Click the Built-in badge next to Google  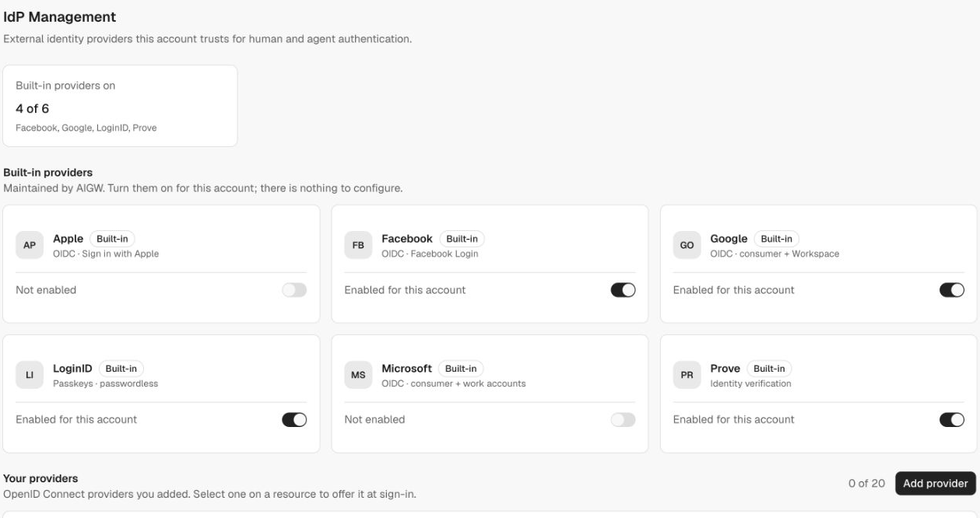tap(776, 239)
